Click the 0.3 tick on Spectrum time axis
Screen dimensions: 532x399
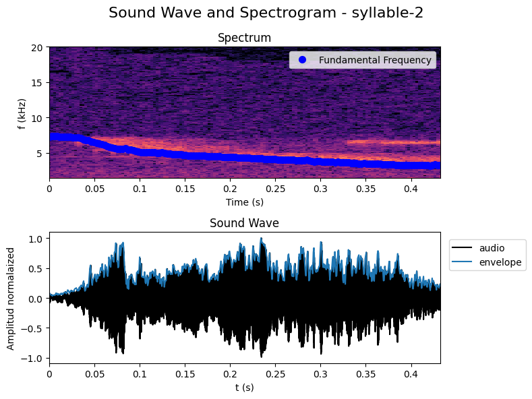(320, 189)
